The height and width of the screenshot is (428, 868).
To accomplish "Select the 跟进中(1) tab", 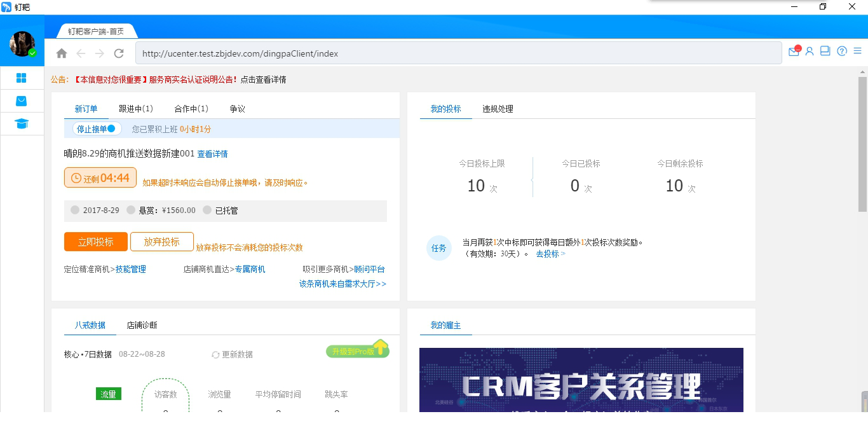I will pos(136,109).
